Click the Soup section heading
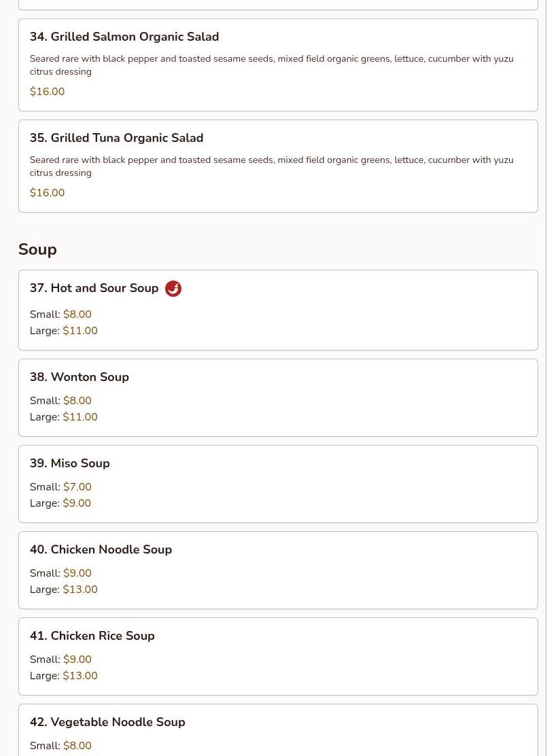Viewport: 560px width, 756px height. click(x=37, y=249)
